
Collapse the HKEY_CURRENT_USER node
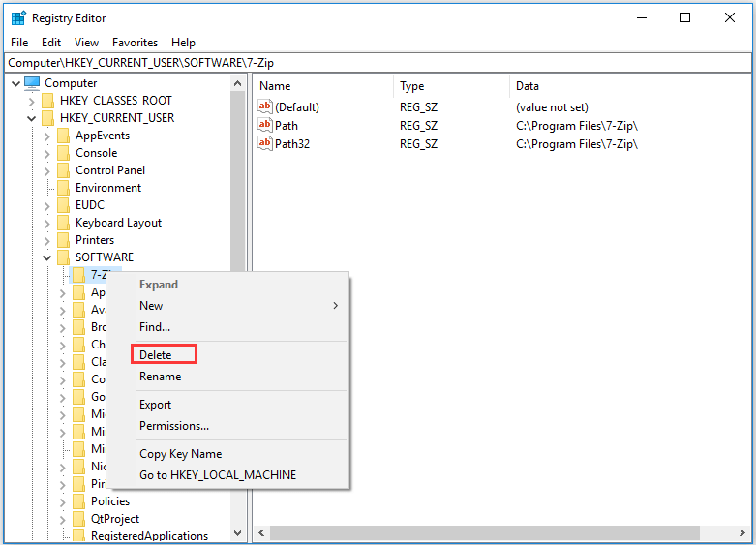31,118
